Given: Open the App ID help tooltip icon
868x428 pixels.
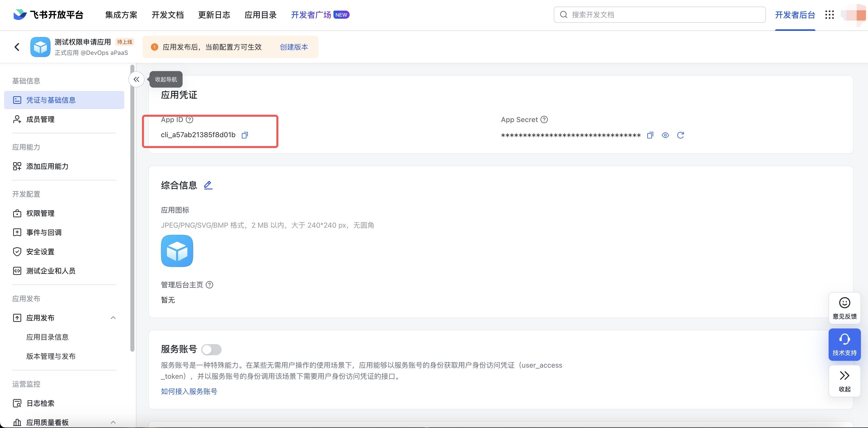Looking at the screenshot, I should pyautogui.click(x=190, y=120).
